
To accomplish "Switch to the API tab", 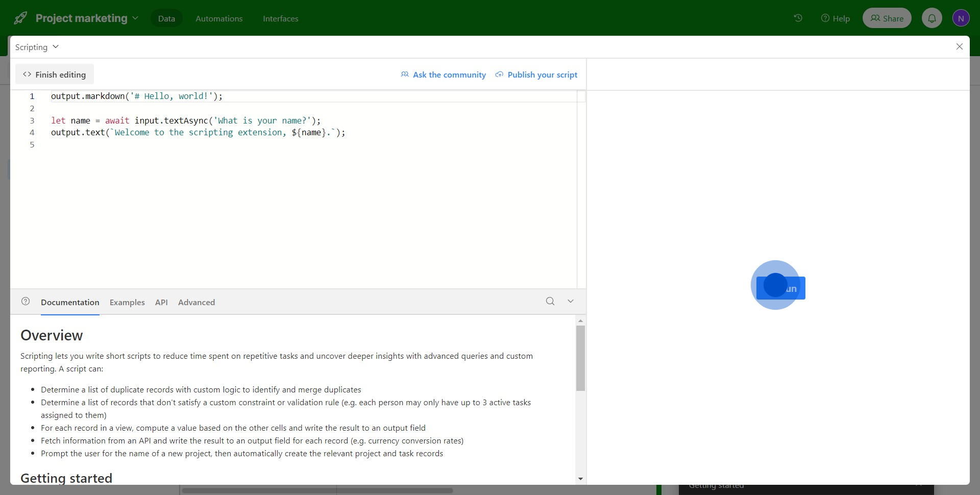I will (161, 302).
